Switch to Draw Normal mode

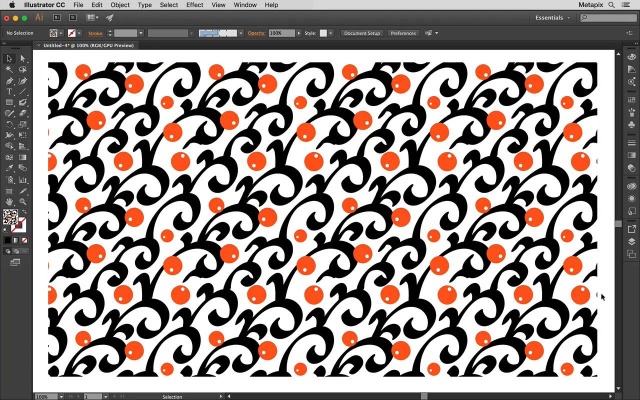(8, 251)
